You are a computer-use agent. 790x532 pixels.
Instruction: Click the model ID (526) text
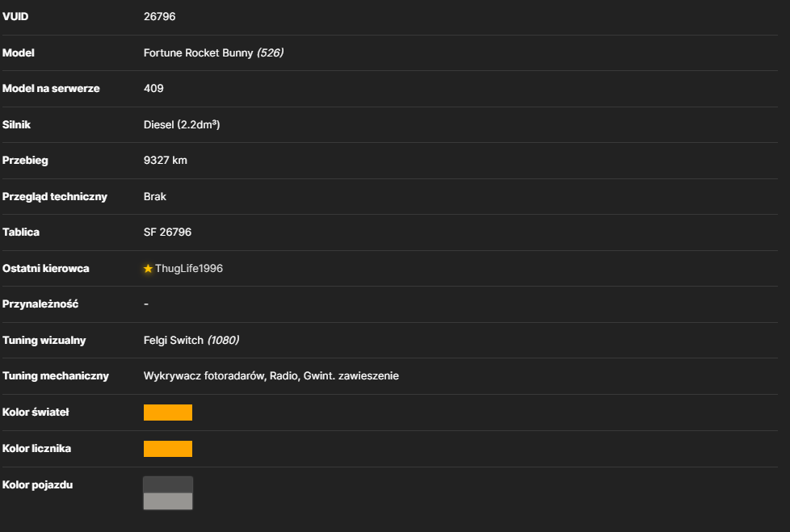pos(270,52)
